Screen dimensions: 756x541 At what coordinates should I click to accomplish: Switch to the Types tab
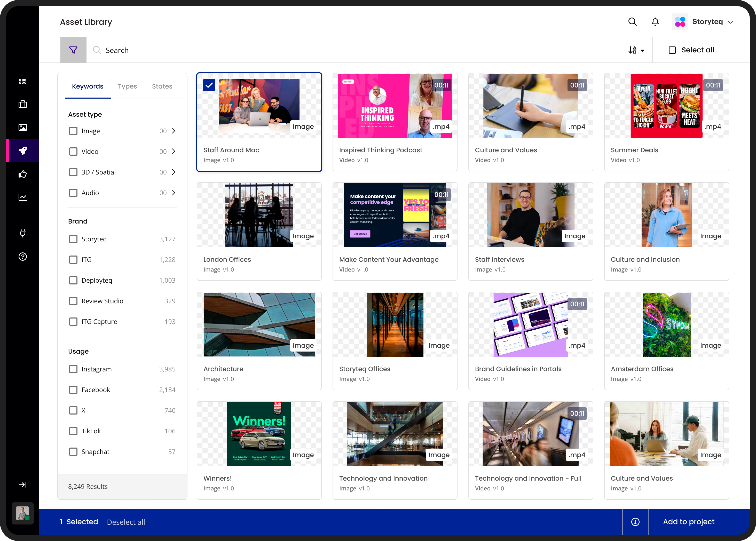pos(127,86)
